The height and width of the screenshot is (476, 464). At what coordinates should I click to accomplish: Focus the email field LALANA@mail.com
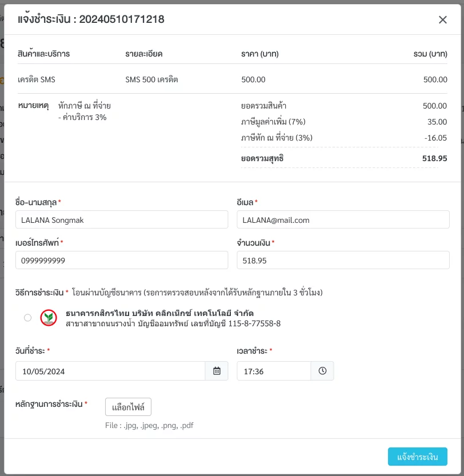click(343, 219)
